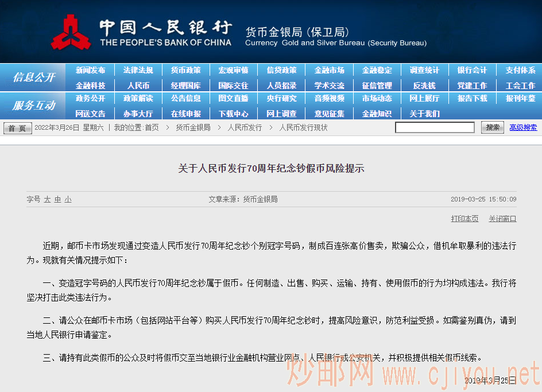Set font size to 中
Viewport: 542px width, 392px height.
(x=58, y=200)
